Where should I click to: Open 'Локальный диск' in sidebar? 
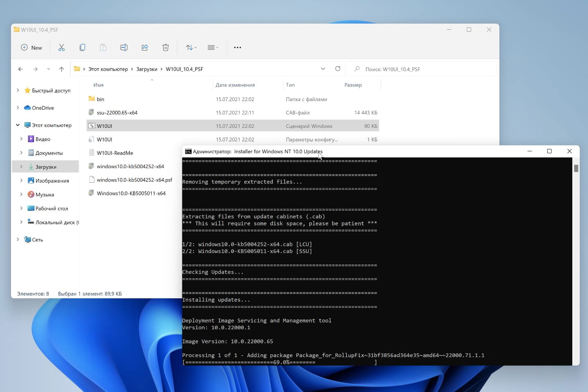click(x=53, y=222)
